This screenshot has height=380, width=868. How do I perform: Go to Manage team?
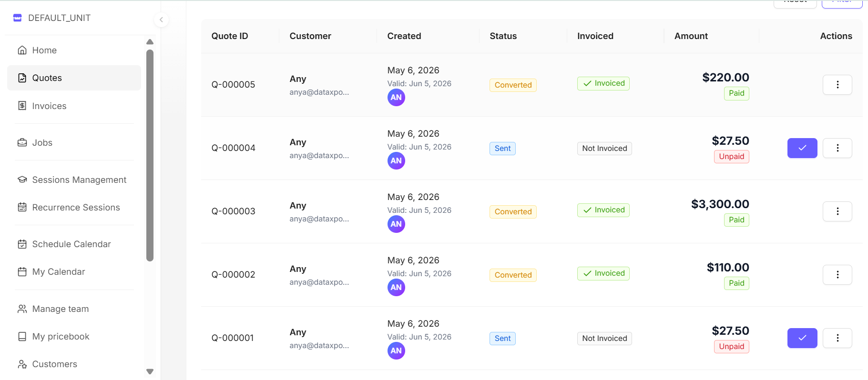pos(74,309)
